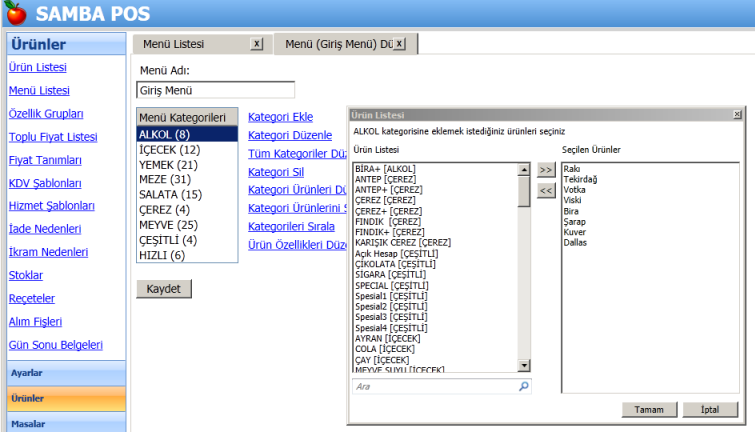755x432 pixels.
Task: Select İÇECEK (12) category
Action: click(187, 150)
